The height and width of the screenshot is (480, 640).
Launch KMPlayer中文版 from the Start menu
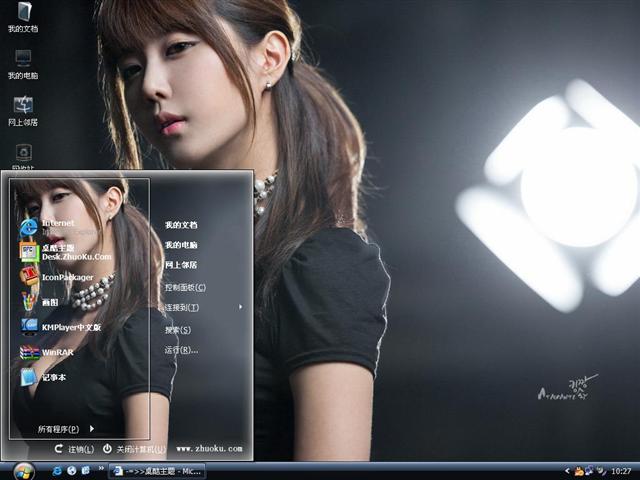coord(60,327)
